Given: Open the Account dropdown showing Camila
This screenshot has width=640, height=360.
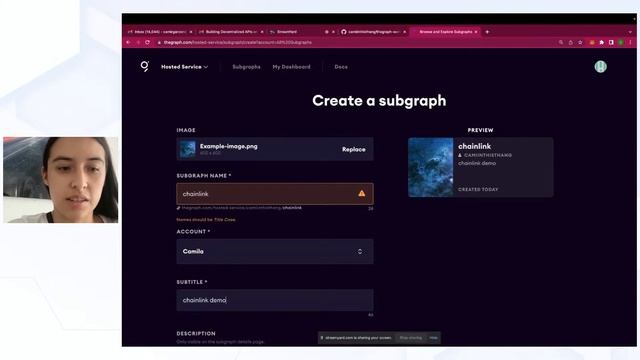Looking at the screenshot, I should coord(275,251).
